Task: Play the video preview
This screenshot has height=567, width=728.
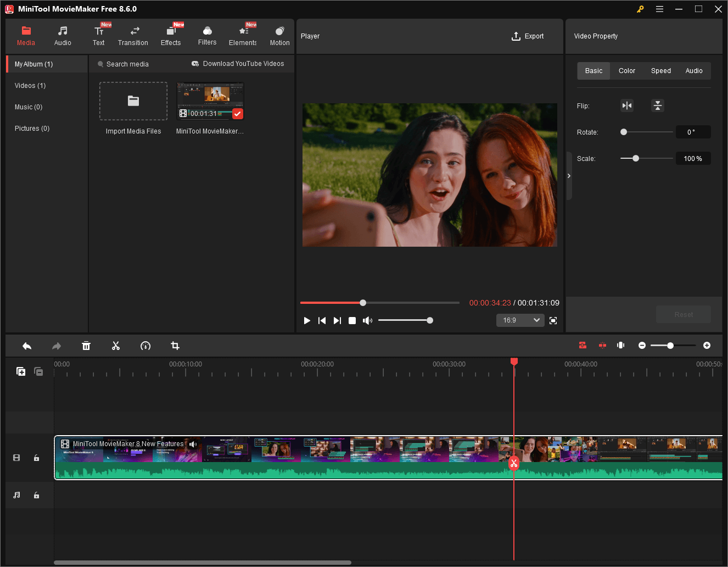Action: point(307,320)
